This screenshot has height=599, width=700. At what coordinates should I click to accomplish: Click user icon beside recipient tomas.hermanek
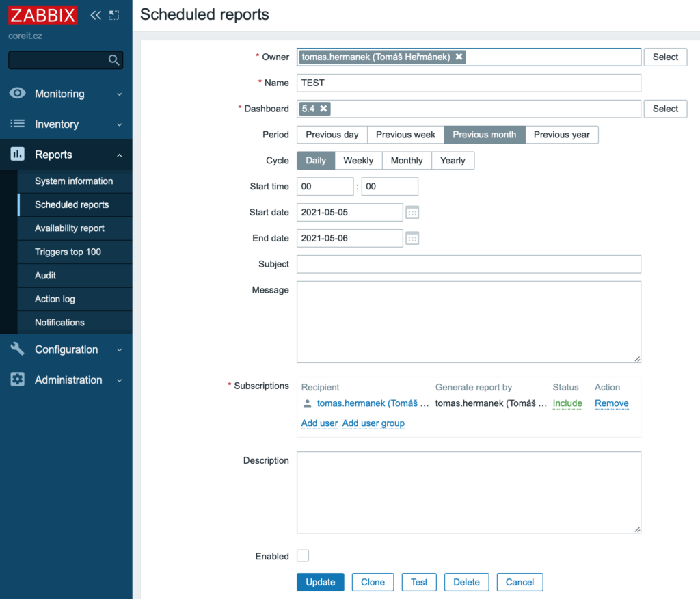[x=307, y=403]
